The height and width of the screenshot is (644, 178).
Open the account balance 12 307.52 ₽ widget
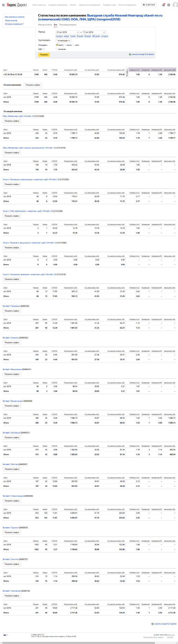pyautogui.click(x=149, y=5)
